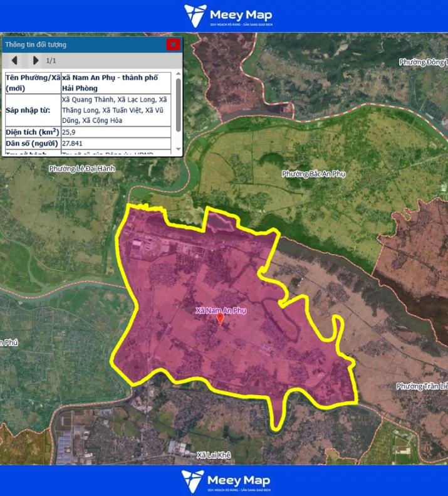Click the 1/1 page indicator
Screen dimensions: 448x496
tap(51, 61)
